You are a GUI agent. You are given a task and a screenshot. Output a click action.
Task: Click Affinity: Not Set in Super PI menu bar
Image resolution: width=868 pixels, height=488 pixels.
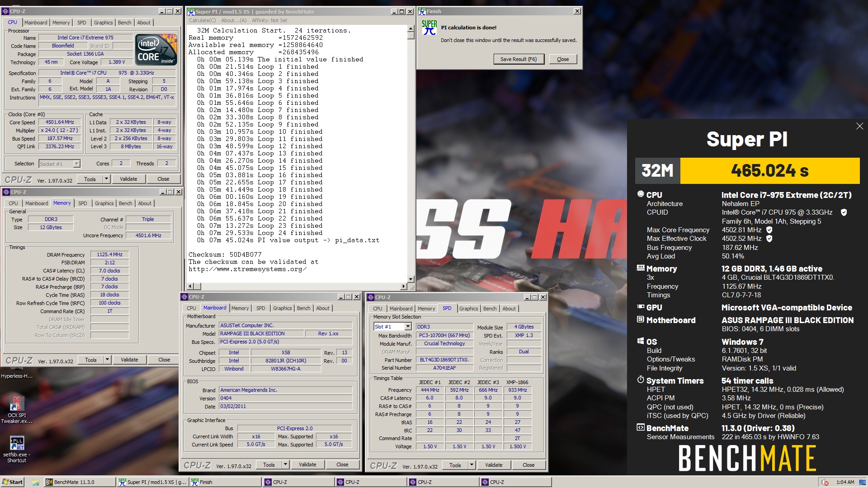click(x=269, y=20)
